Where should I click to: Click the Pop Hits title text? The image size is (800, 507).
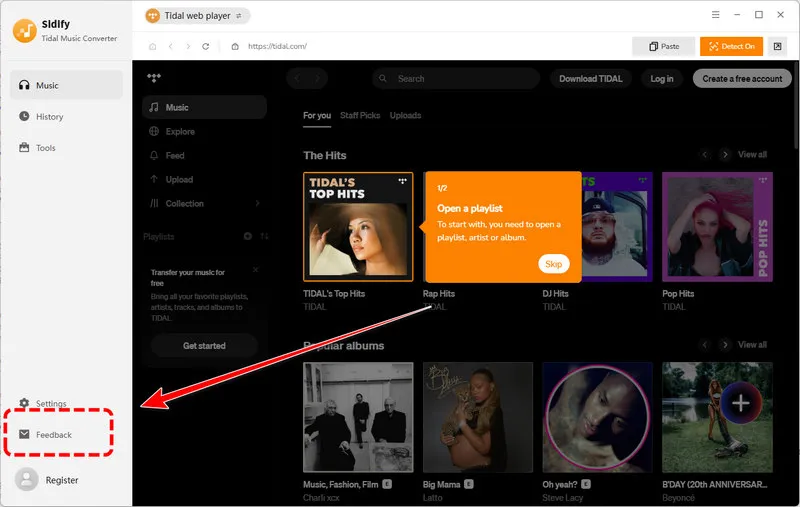pos(678,294)
